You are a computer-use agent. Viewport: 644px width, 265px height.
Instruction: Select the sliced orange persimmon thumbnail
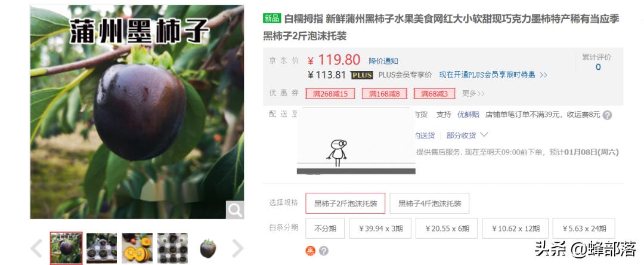coord(137,248)
